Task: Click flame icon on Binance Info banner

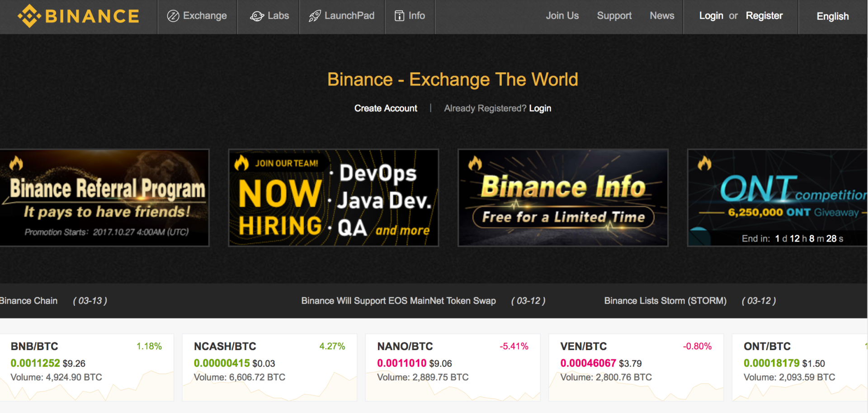Action: tap(475, 163)
